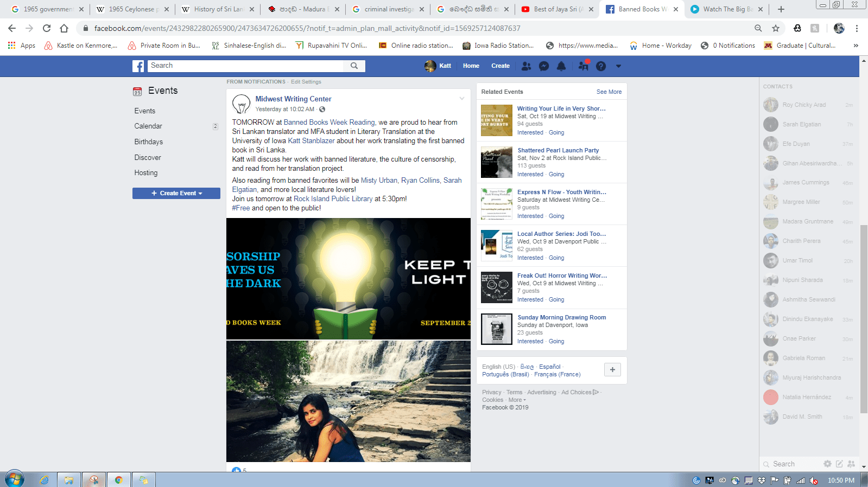The height and width of the screenshot is (487, 868).
Task: Open chat with Natalia Hernández
Action: [808, 397]
